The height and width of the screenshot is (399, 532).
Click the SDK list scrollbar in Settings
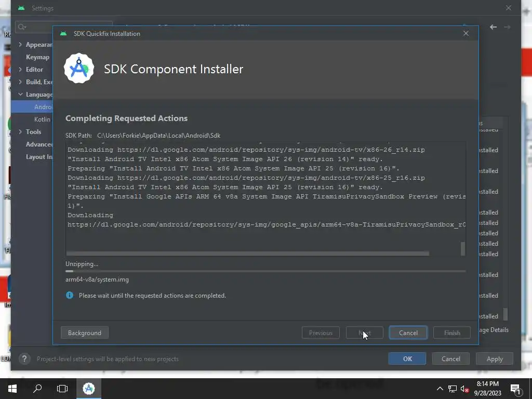coord(505,314)
